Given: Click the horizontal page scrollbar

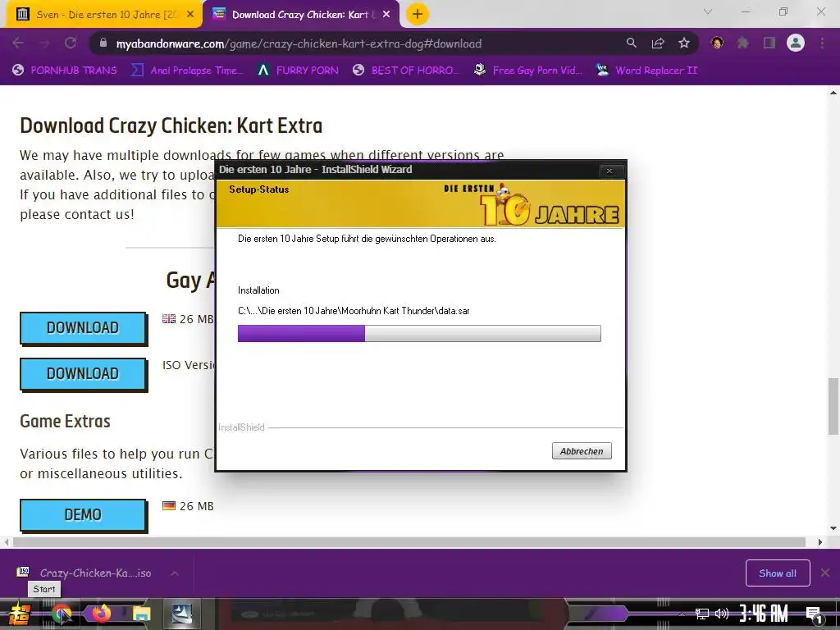Looking at the screenshot, I should tap(409, 542).
